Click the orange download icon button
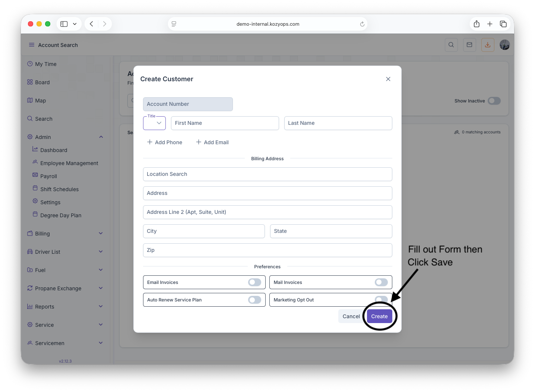This screenshot has height=392, width=535. pos(487,45)
